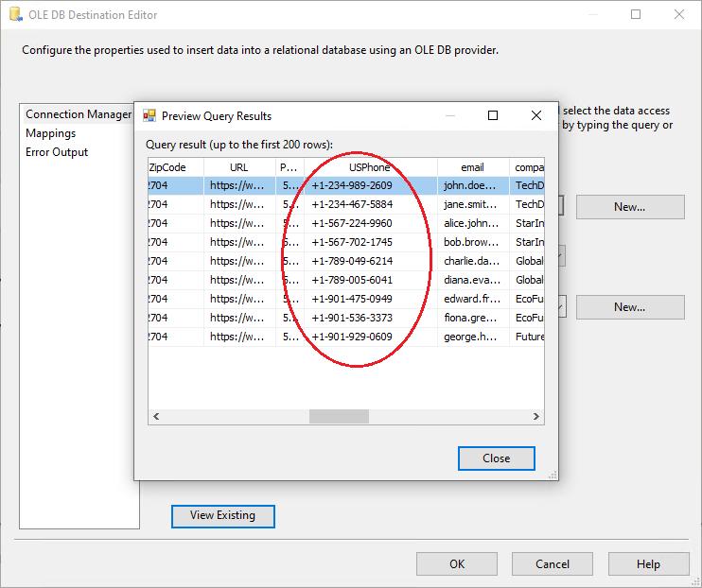Click the USPhone column header

[x=370, y=167]
